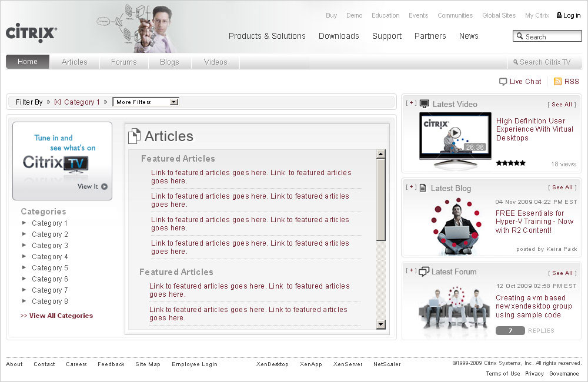This screenshot has height=382, width=588.
Task: Click the scroll up arrow in the Articles list
Action: tap(381, 154)
